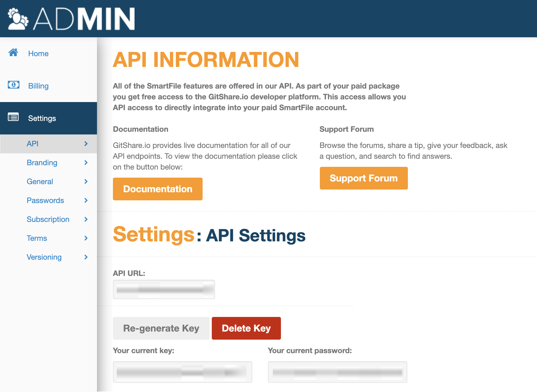Select the Settings menu item
This screenshot has height=392, width=537.
pos(49,118)
